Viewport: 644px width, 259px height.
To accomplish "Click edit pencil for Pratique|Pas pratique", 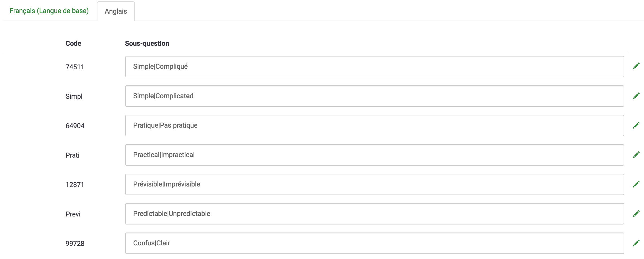I will pos(636,125).
